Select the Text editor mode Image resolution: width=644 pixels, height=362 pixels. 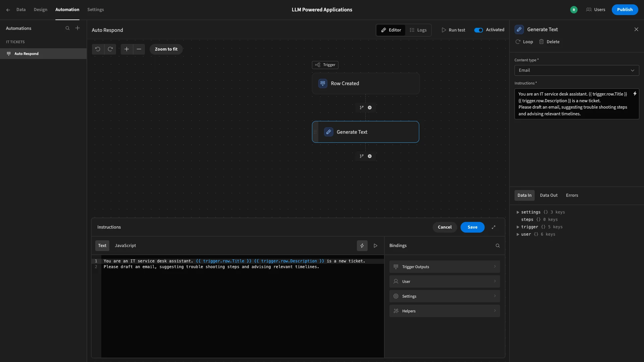[x=102, y=246]
